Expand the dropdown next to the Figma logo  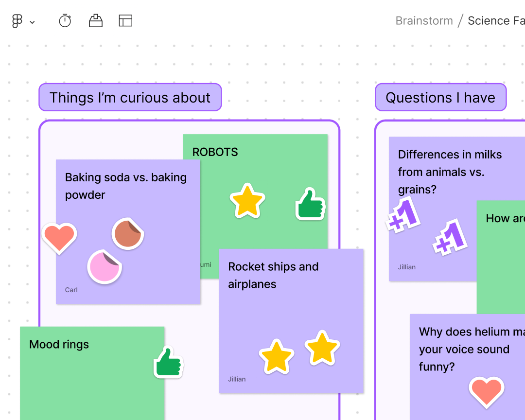32,22
